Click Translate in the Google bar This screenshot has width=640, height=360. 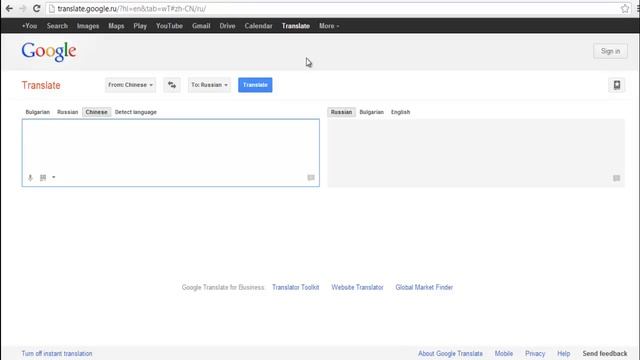coord(296,26)
